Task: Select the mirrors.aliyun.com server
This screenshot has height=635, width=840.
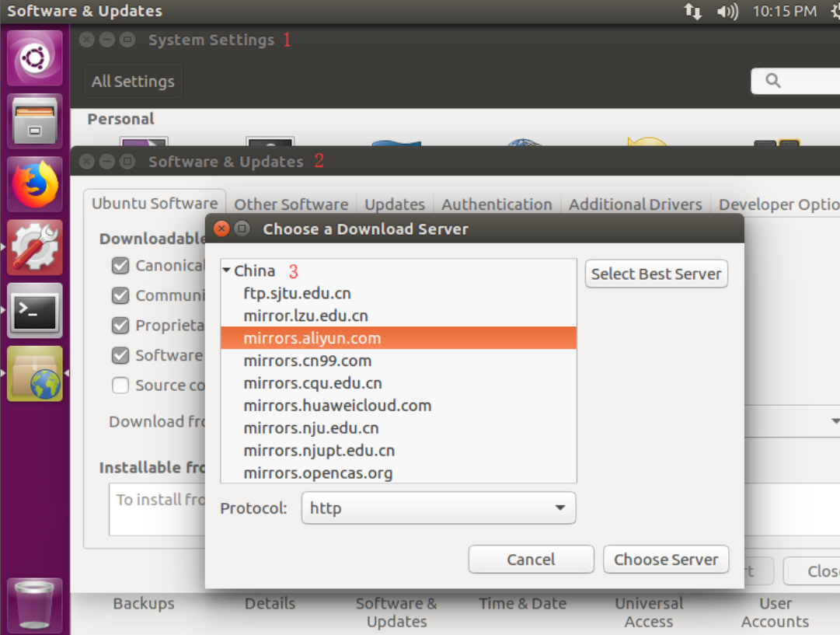Action: point(399,338)
